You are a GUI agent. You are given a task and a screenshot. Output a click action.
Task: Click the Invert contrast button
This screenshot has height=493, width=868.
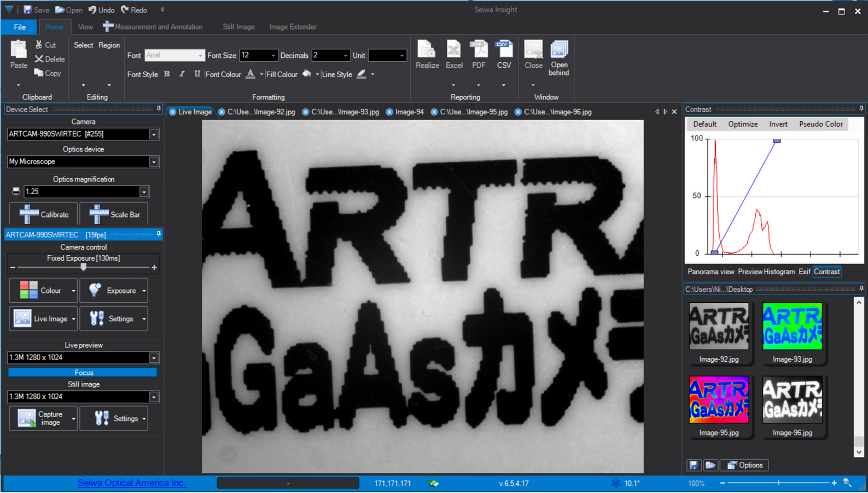[778, 124]
